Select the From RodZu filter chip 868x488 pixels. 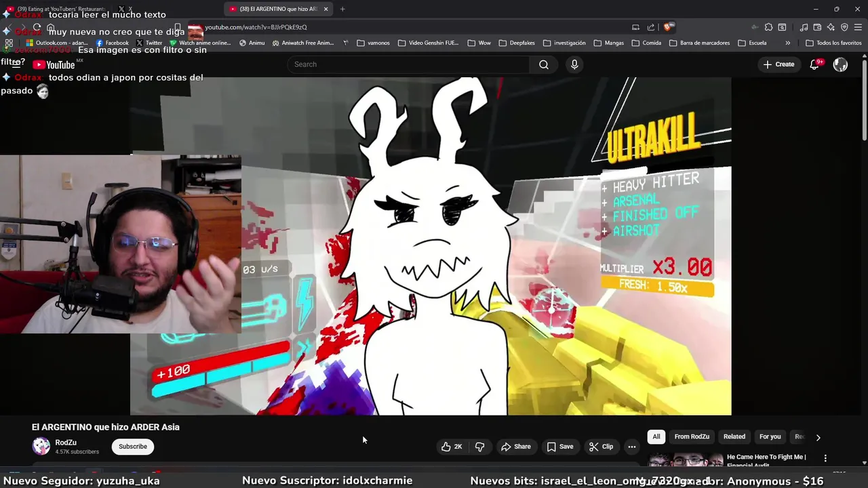click(692, 437)
